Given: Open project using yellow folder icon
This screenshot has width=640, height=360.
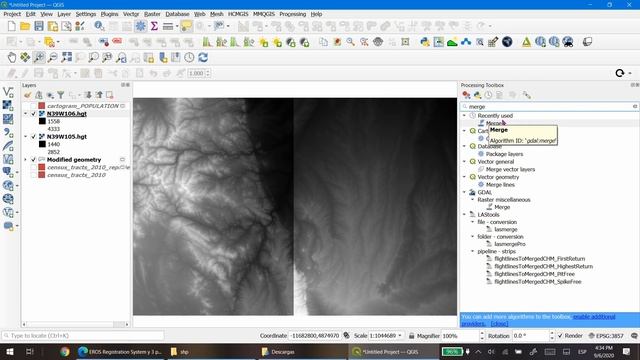Looking at the screenshot, I should 25,27.
